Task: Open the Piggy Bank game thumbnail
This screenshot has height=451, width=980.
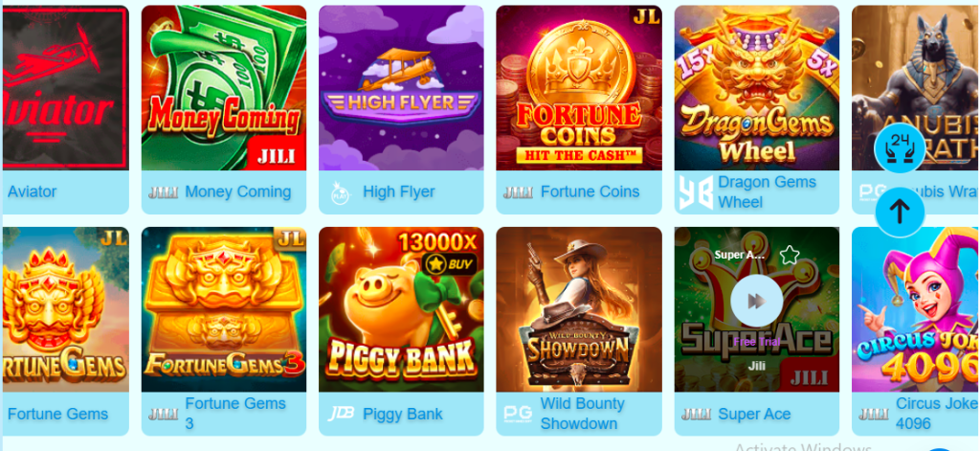Action: (x=401, y=309)
